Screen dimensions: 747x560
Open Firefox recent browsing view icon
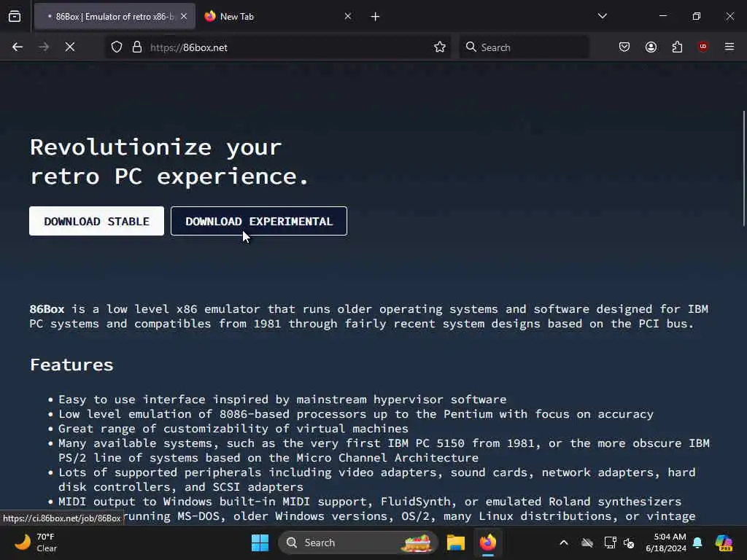[15, 17]
